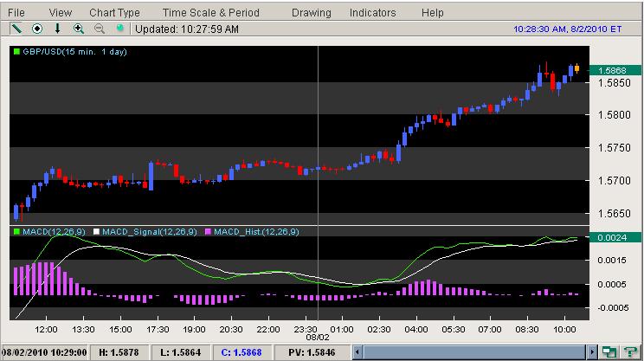Click the 1.5650 price axis label
The width and height of the screenshot is (644, 361).
click(614, 214)
